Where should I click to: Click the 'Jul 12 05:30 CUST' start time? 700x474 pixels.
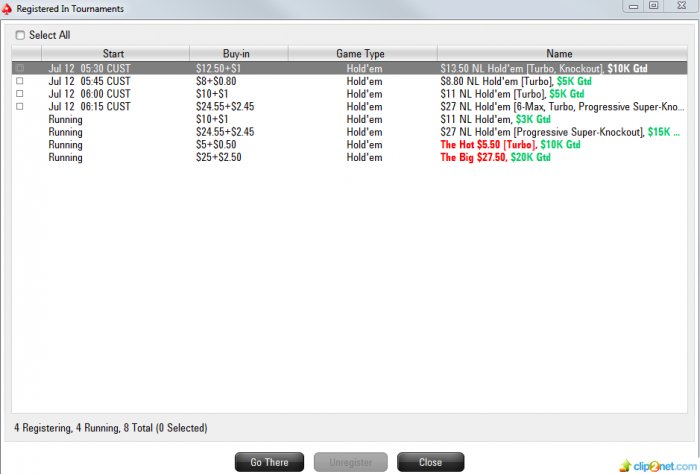click(89, 68)
